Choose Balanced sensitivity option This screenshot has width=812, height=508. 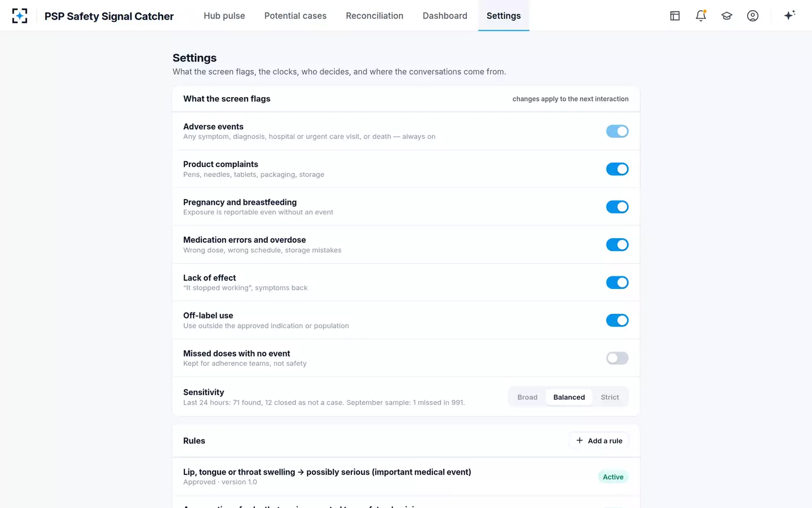tap(569, 397)
